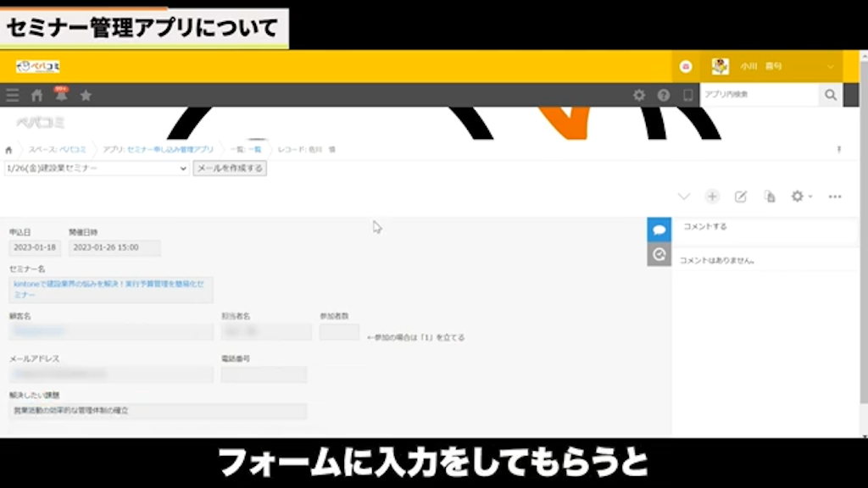
Task: Open the hamburger navigation menu
Action: coord(12,95)
